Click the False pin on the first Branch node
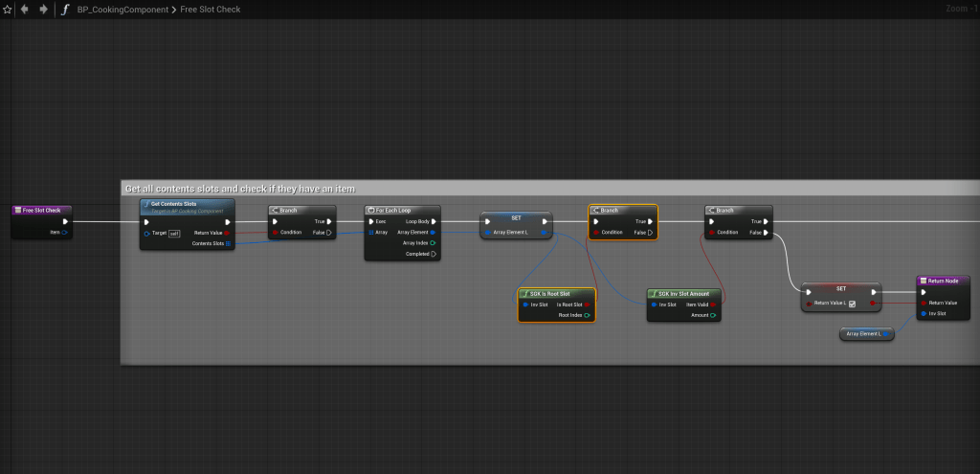The width and height of the screenshot is (980, 474). click(329, 232)
